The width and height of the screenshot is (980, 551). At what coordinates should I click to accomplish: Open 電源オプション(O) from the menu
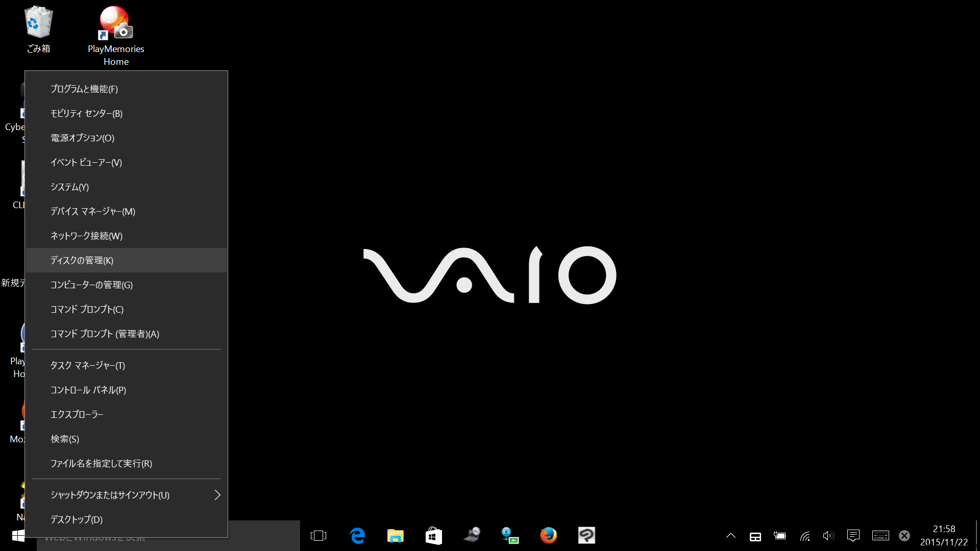point(126,138)
